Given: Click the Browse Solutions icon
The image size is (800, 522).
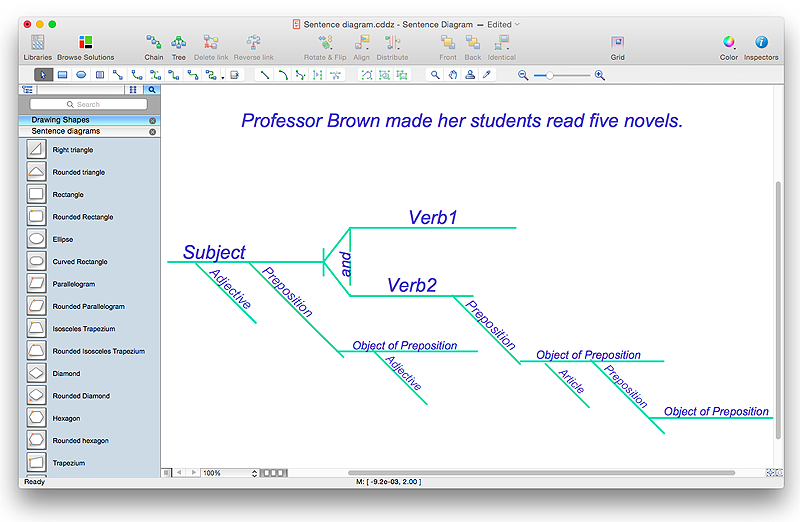Looking at the screenshot, I should pos(85,46).
